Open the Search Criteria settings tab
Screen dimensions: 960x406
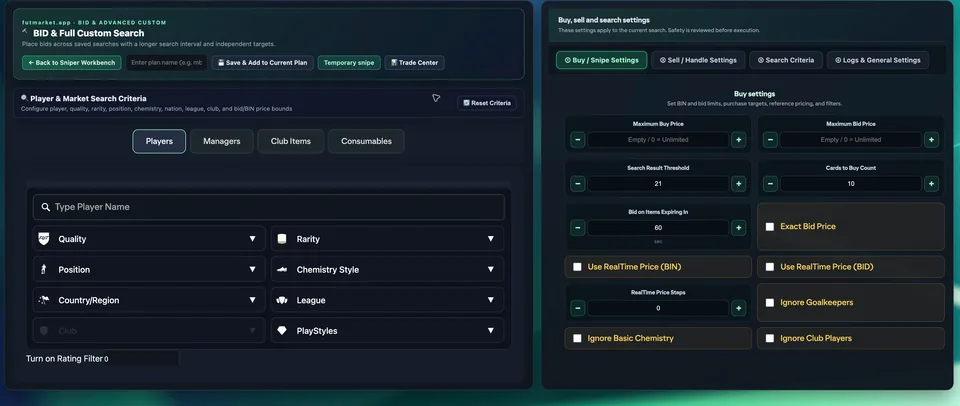click(x=786, y=60)
